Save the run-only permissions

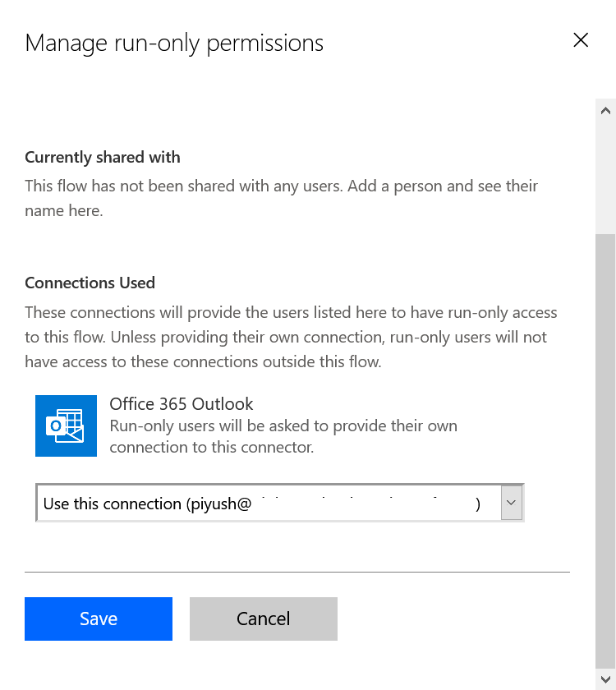point(98,619)
